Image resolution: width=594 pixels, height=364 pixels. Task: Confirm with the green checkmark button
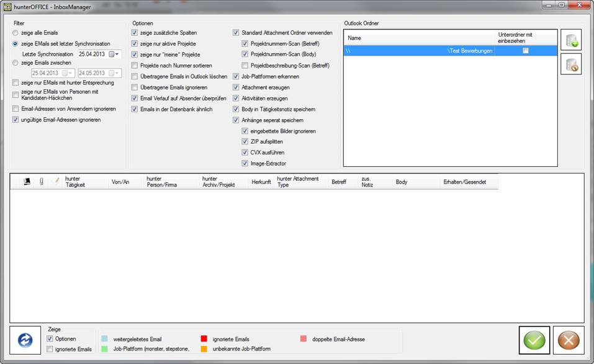[534, 340]
